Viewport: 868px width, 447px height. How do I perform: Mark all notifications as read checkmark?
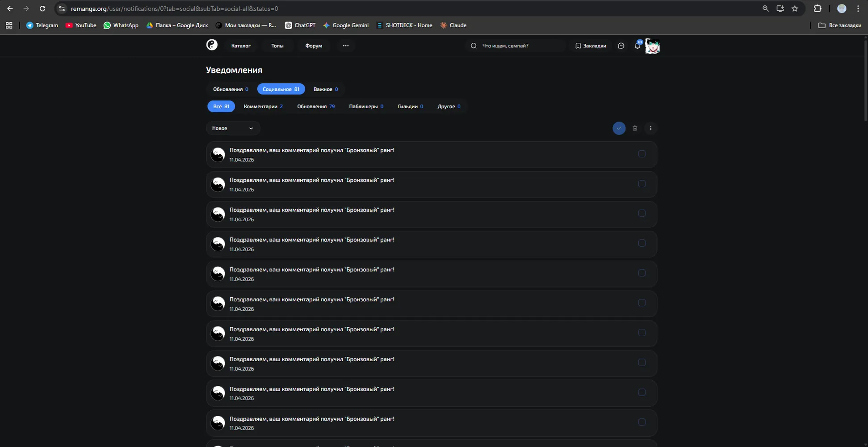(x=619, y=128)
